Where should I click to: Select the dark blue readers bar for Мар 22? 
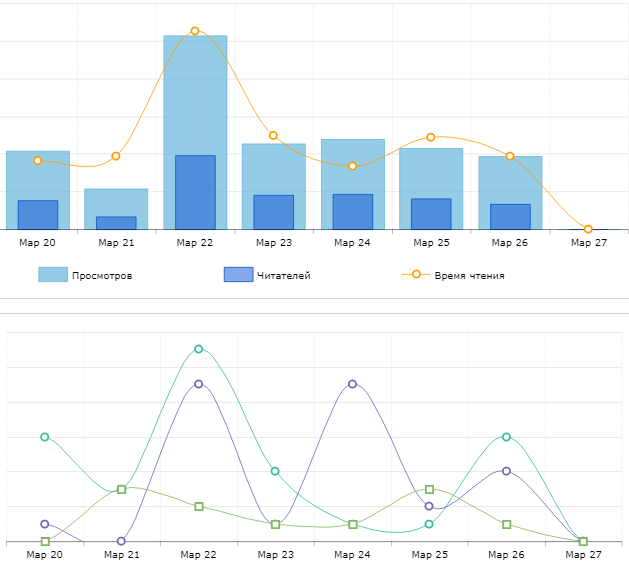pyautogui.click(x=195, y=192)
